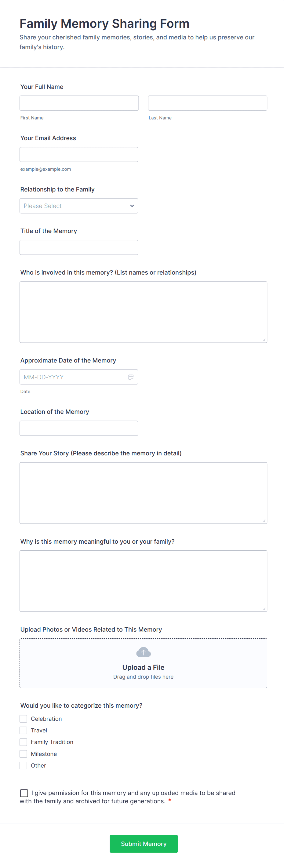Click the calendar icon in the date field

point(131,377)
